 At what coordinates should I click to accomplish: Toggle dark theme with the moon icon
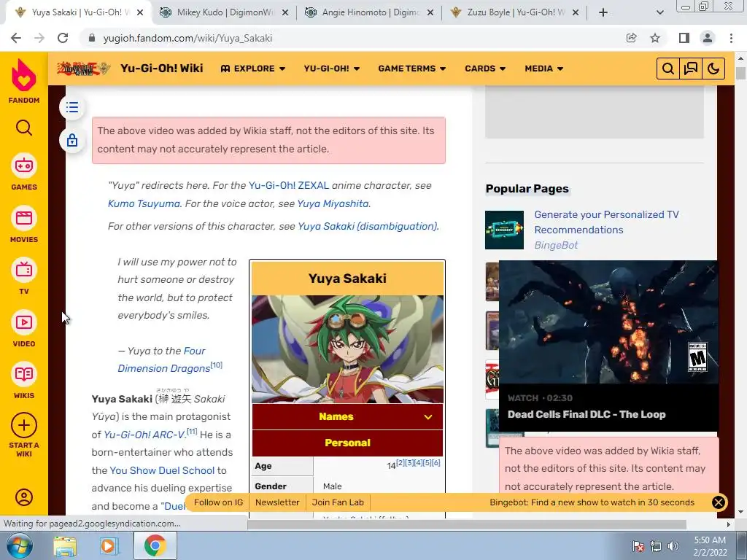coord(713,69)
